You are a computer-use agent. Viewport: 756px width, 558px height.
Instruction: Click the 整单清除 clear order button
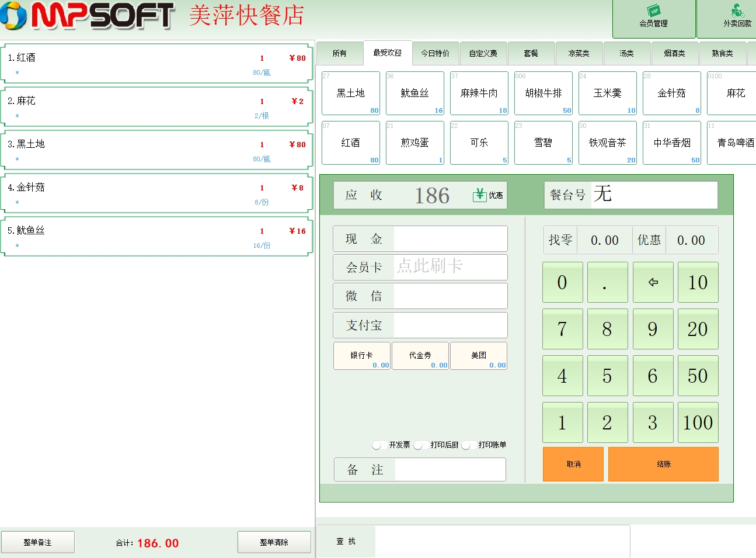click(x=274, y=542)
